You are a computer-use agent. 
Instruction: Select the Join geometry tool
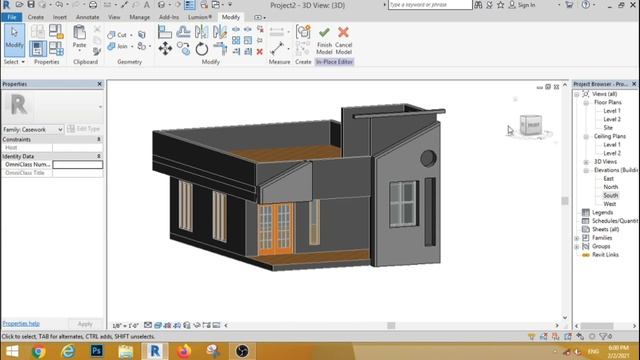(117, 47)
